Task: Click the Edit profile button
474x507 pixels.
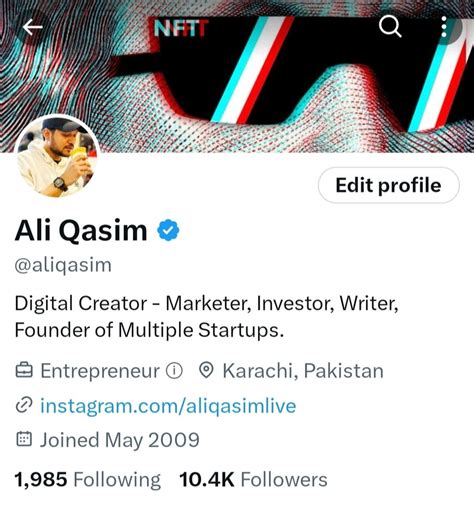Action: [x=389, y=185]
